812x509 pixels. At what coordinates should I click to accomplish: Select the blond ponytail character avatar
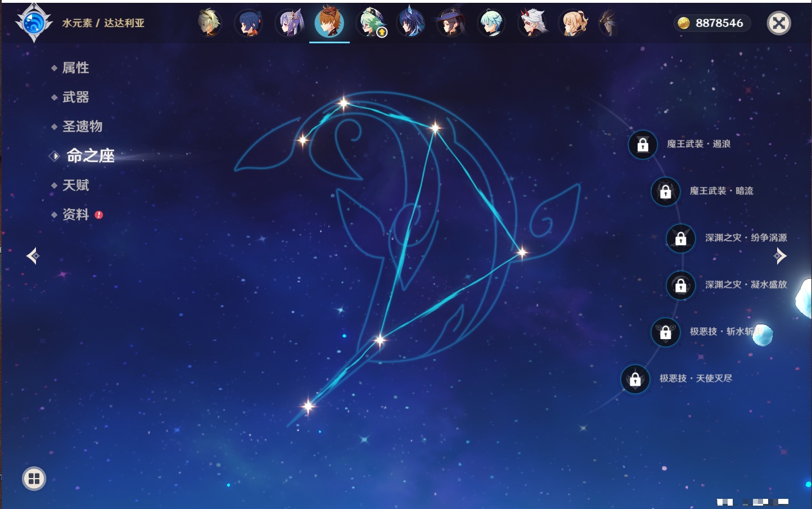pyautogui.click(x=573, y=23)
